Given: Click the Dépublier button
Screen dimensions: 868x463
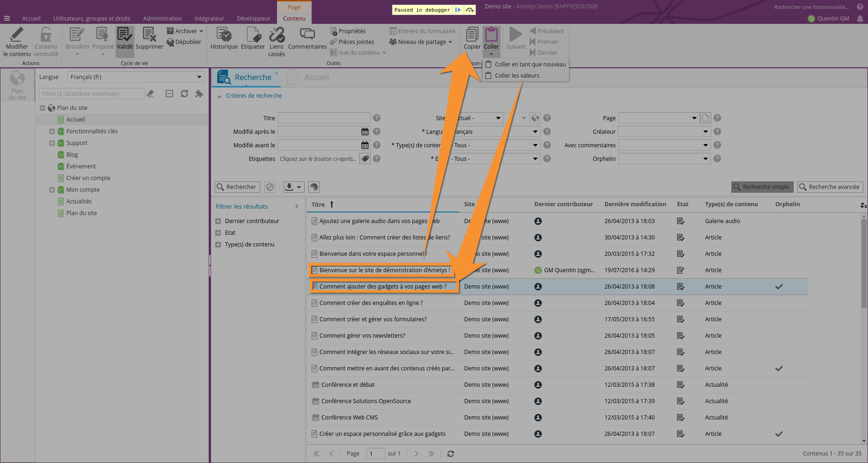Looking at the screenshot, I should pyautogui.click(x=184, y=42).
